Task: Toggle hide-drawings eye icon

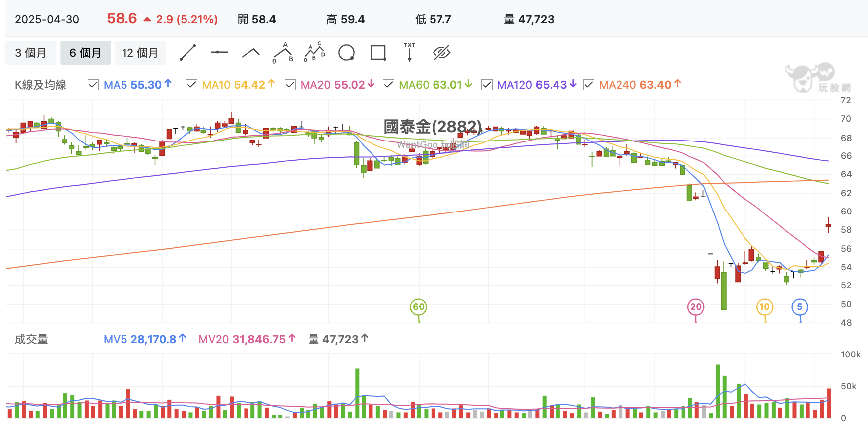Action: pyautogui.click(x=441, y=52)
